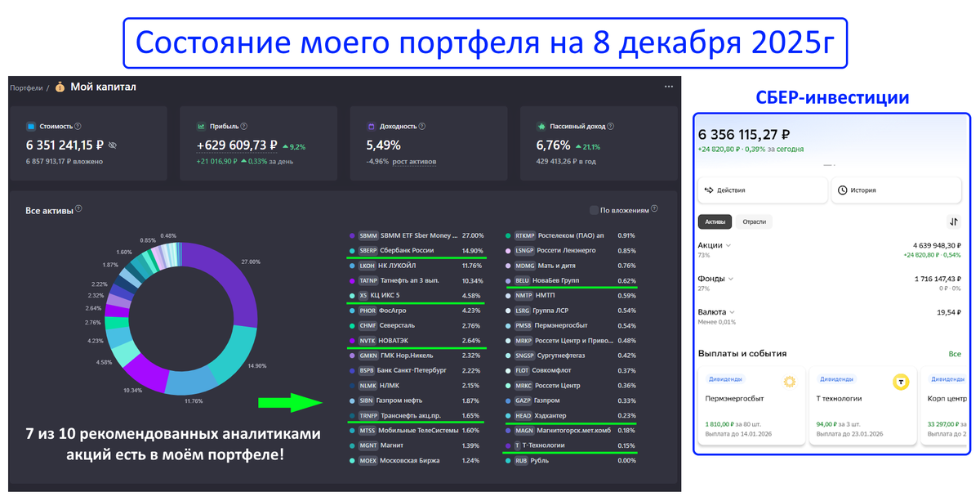The width and height of the screenshot is (980, 501).
Task: Open the help icon next to Прибыль
Action: coord(244,127)
